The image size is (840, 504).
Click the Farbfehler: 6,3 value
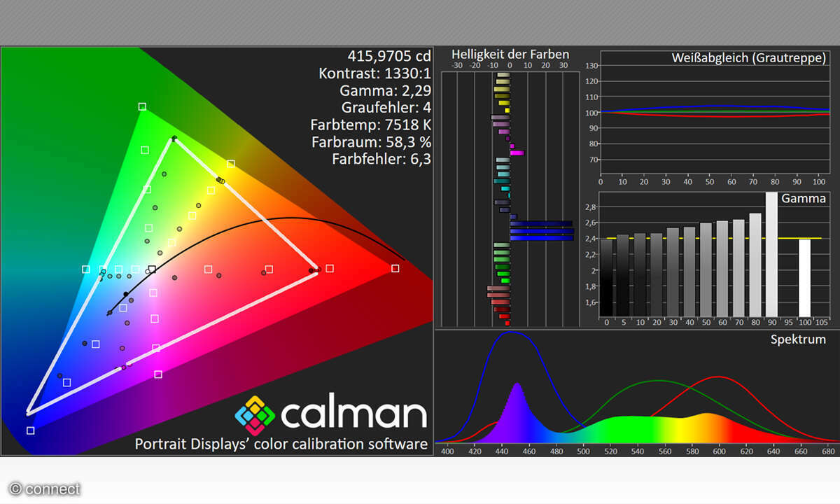[382, 159]
